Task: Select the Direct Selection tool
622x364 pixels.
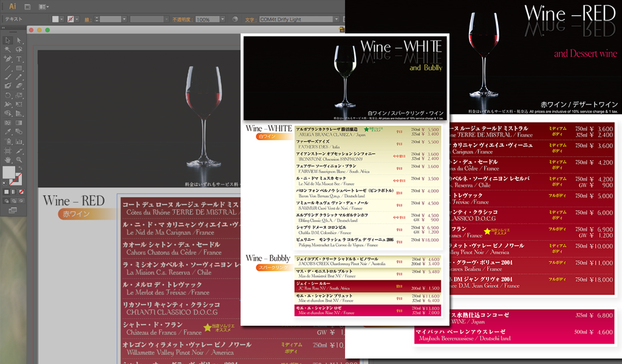Action: tap(19, 41)
